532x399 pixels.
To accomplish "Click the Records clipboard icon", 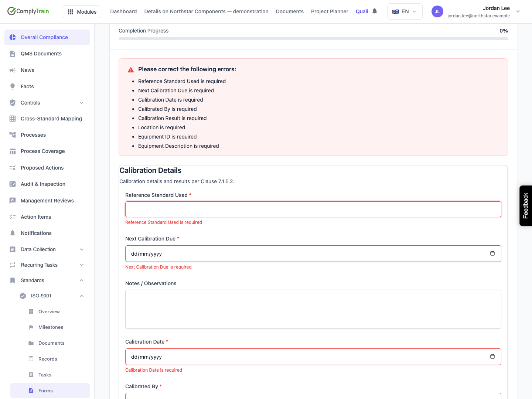I will (x=31, y=359).
